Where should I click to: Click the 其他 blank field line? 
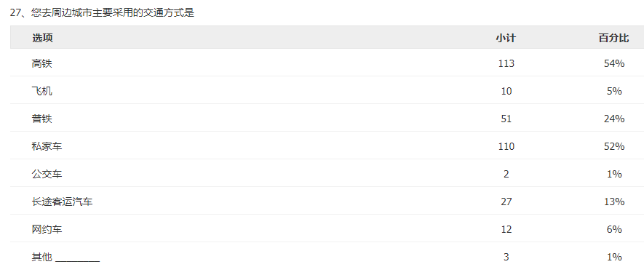[x=77, y=260]
